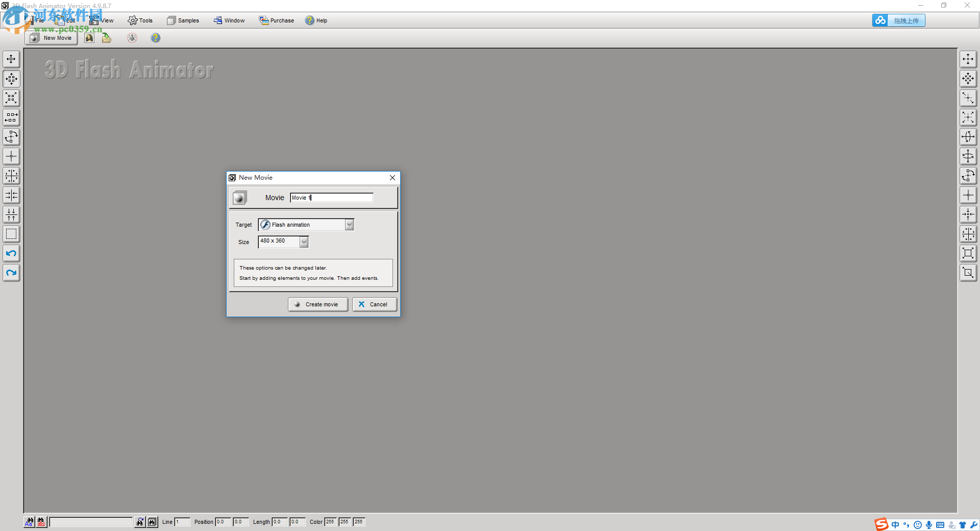
Task: Undo the last action with blue arrow
Action: click(11, 253)
